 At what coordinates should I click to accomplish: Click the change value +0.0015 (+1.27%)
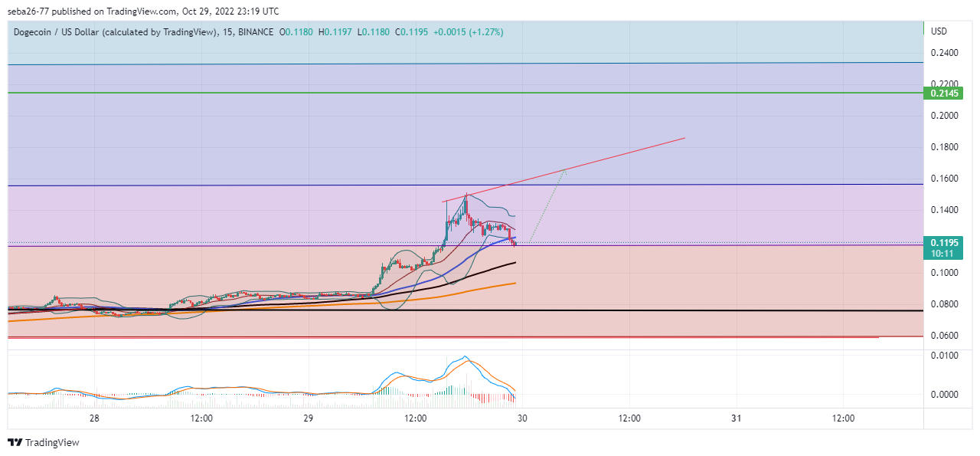point(469,31)
